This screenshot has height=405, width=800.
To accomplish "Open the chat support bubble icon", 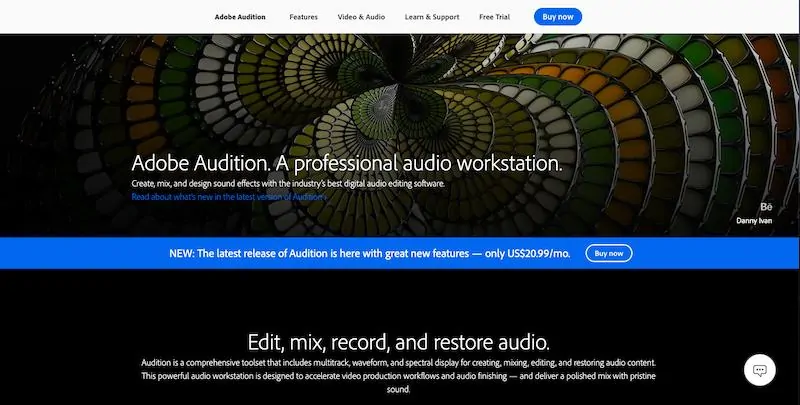I will click(x=760, y=369).
